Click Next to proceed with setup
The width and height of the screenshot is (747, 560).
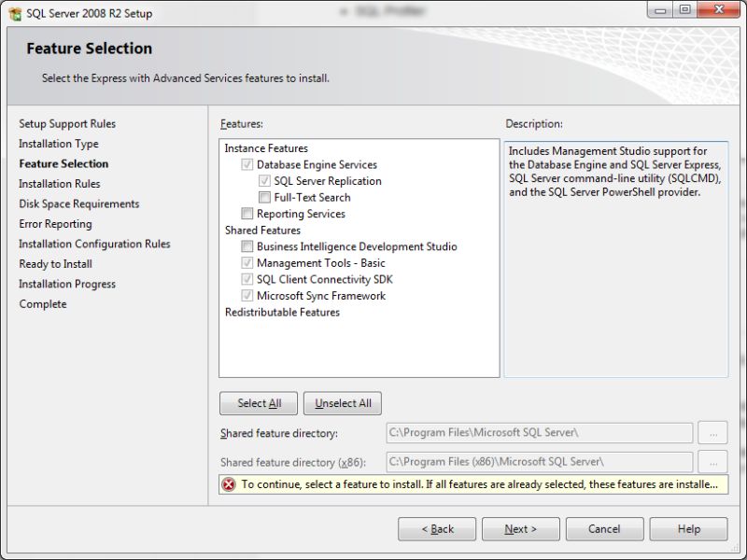coord(520,528)
